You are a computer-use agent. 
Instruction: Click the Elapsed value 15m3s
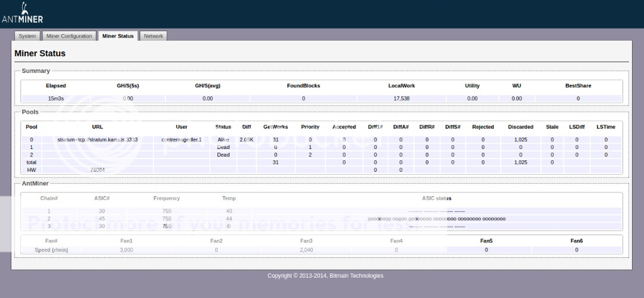coord(56,99)
